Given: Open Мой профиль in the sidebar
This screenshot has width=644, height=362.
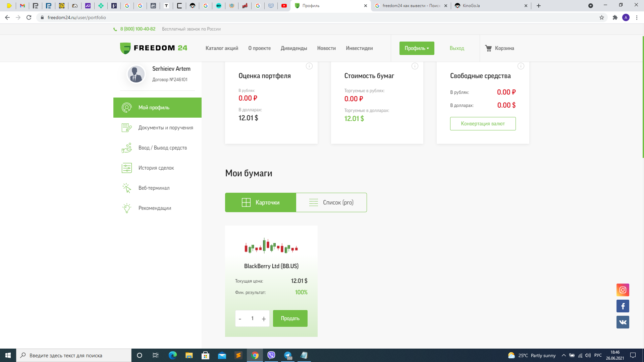Looking at the screenshot, I should (x=157, y=108).
